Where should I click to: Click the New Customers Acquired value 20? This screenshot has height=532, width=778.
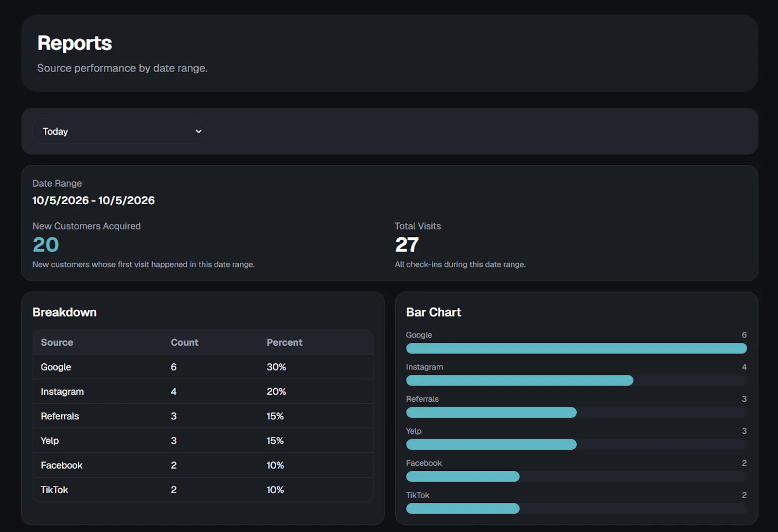coord(46,245)
